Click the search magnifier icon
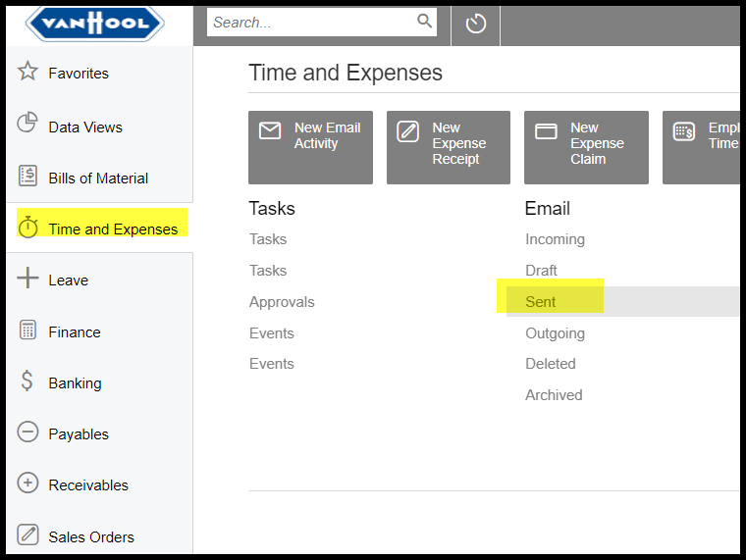The height and width of the screenshot is (560, 746). 424,22
